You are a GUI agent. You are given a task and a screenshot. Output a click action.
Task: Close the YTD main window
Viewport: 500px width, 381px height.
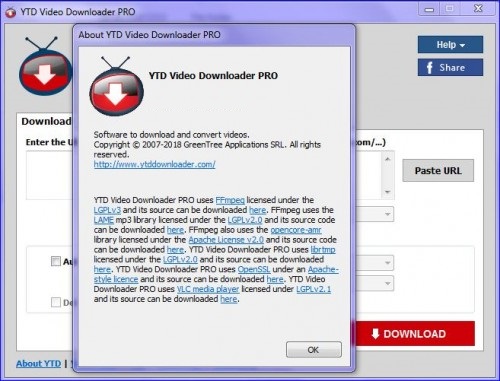pyautogui.click(x=479, y=9)
